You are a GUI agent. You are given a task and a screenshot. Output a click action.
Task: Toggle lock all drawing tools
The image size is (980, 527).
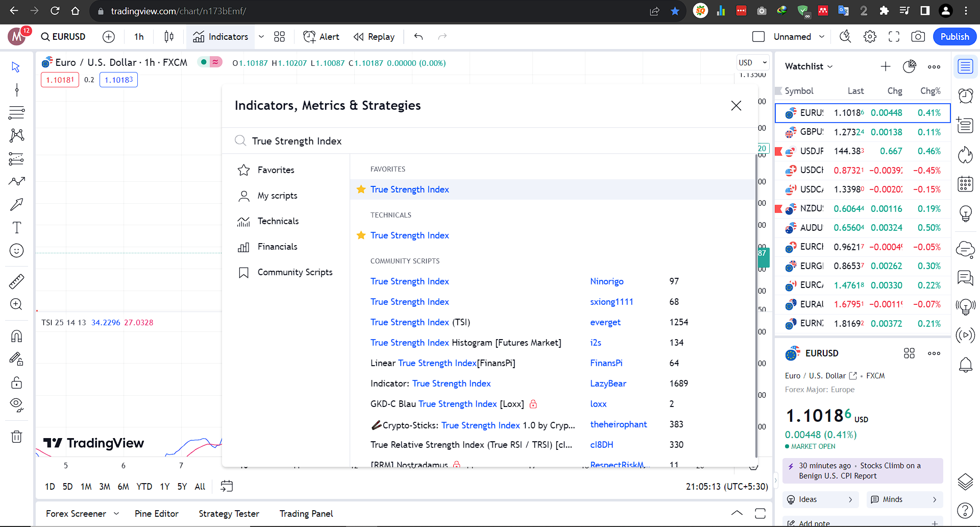pyautogui.click(x=16, y=382)
